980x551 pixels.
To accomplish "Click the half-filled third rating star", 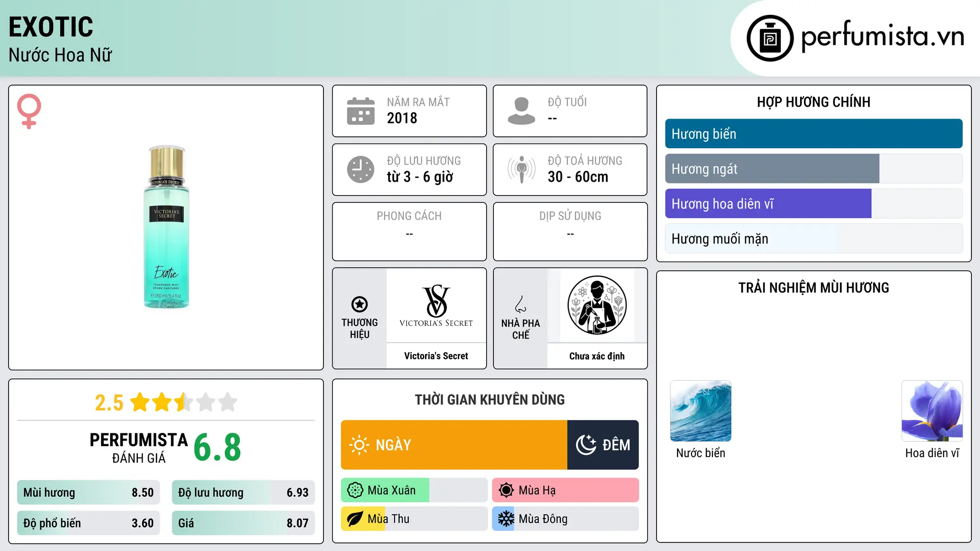I will pyautogui.click(x=184, y=402).
